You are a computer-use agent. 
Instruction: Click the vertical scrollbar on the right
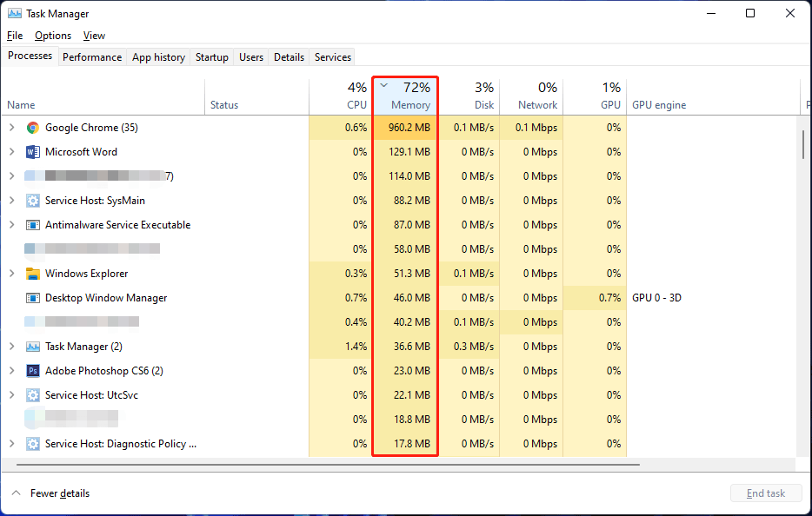tap(802, 148)
